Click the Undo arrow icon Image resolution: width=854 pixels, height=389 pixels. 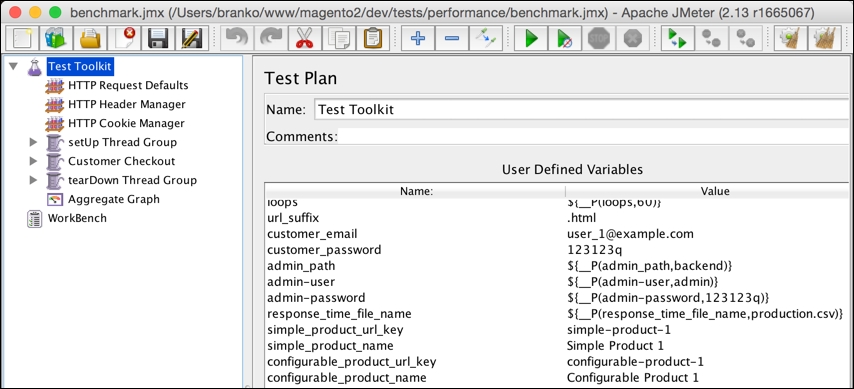coord(237,38)
